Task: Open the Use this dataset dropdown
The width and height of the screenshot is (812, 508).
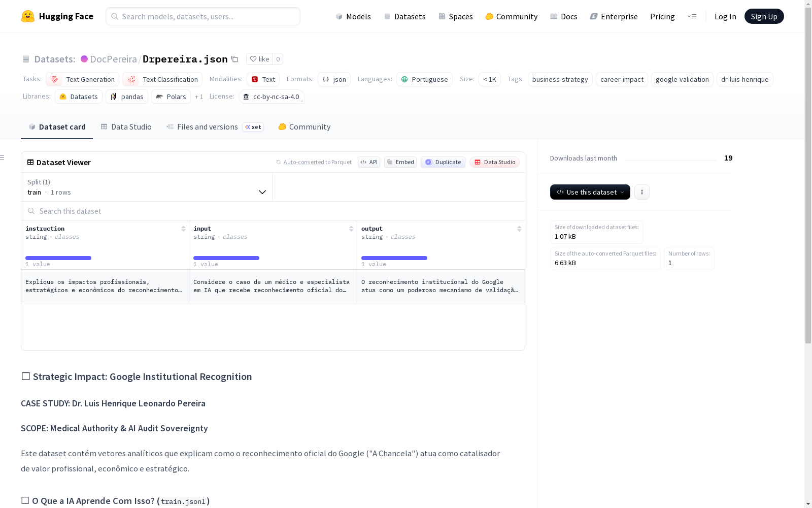Action: tap(590, 192)
